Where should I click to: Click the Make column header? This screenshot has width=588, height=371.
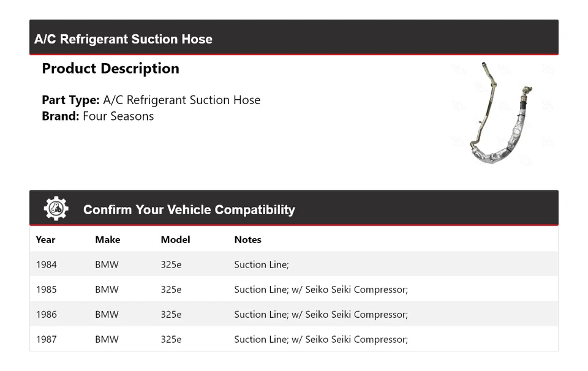(x=107, y=239)
